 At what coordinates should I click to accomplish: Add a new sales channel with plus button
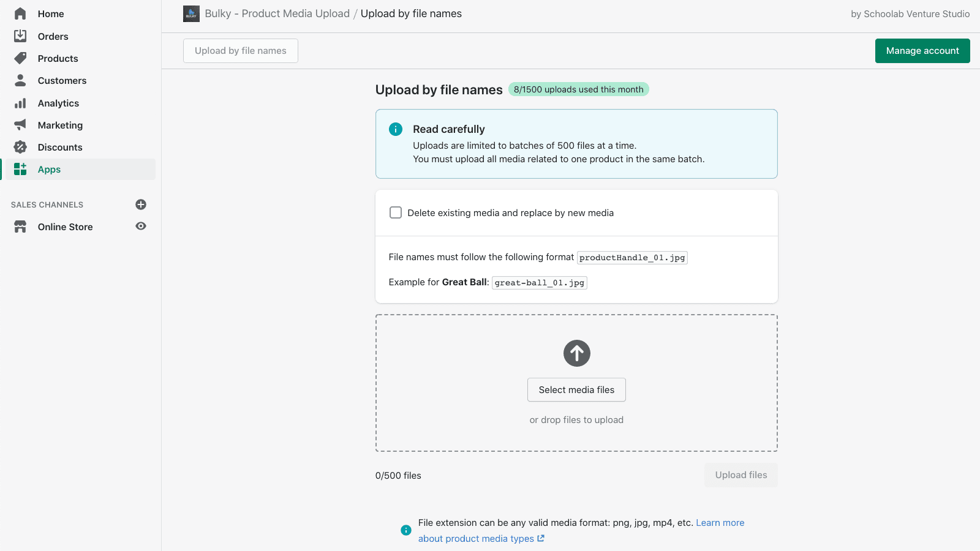tap(141, 204)
